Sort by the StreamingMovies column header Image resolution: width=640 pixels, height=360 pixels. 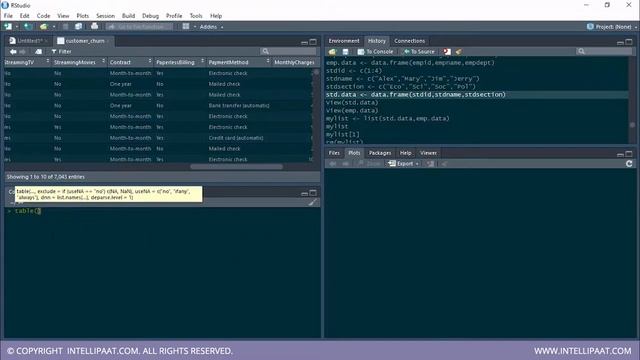point(79,62)
